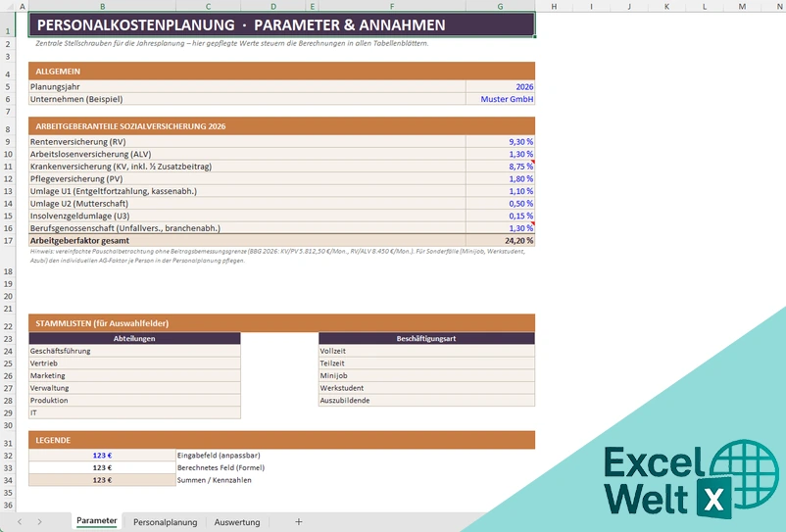Select row 5 header
Image resolution: width=786 pixels, height=532 pixels.
point(8,86)
